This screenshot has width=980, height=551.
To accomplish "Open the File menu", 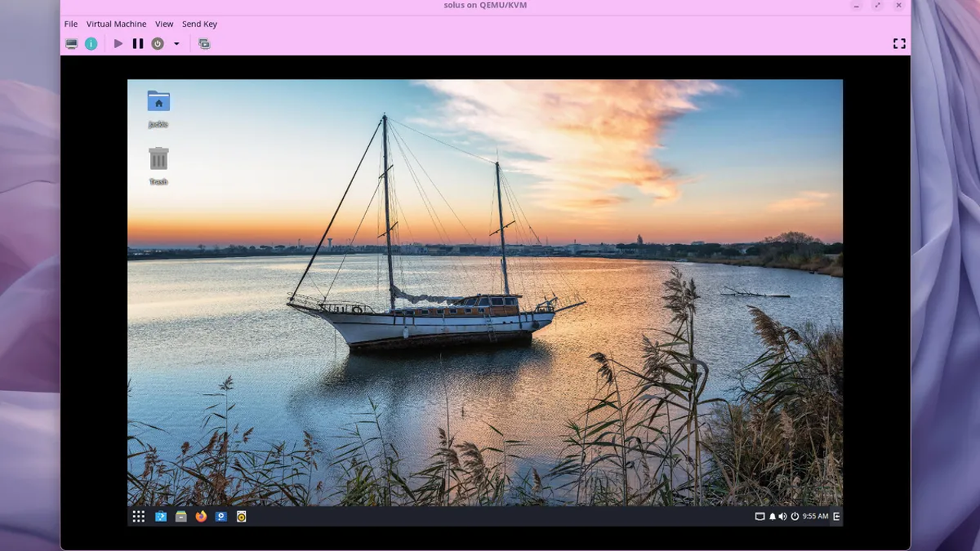I will pyautogui.click(x=70, y=24).
